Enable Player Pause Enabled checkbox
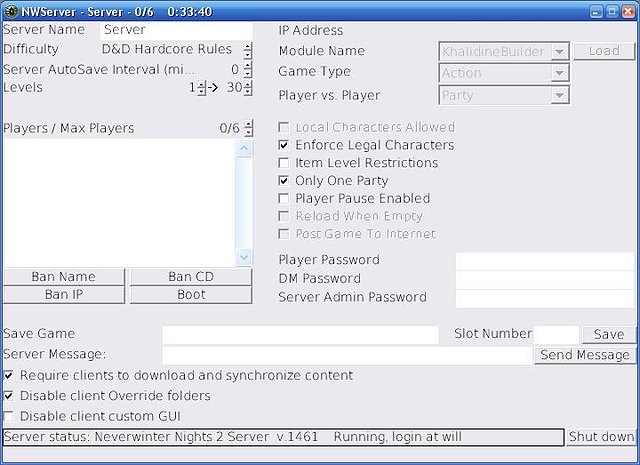640x465 pixels. [284, 198]
